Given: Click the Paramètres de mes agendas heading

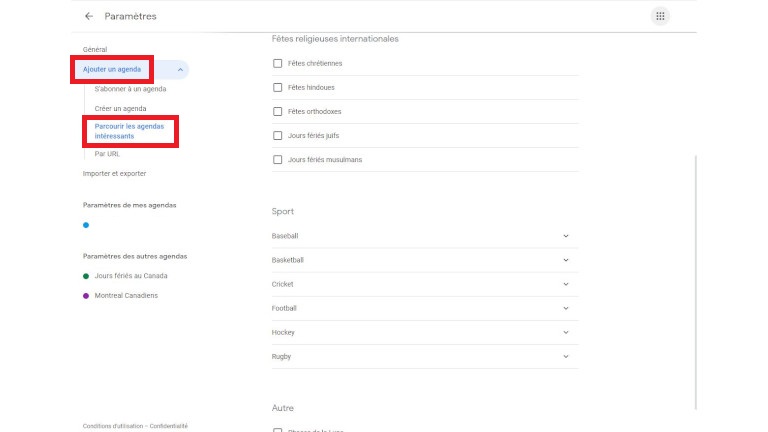Looking at the screenshot, I should click(x=129, y=205).
